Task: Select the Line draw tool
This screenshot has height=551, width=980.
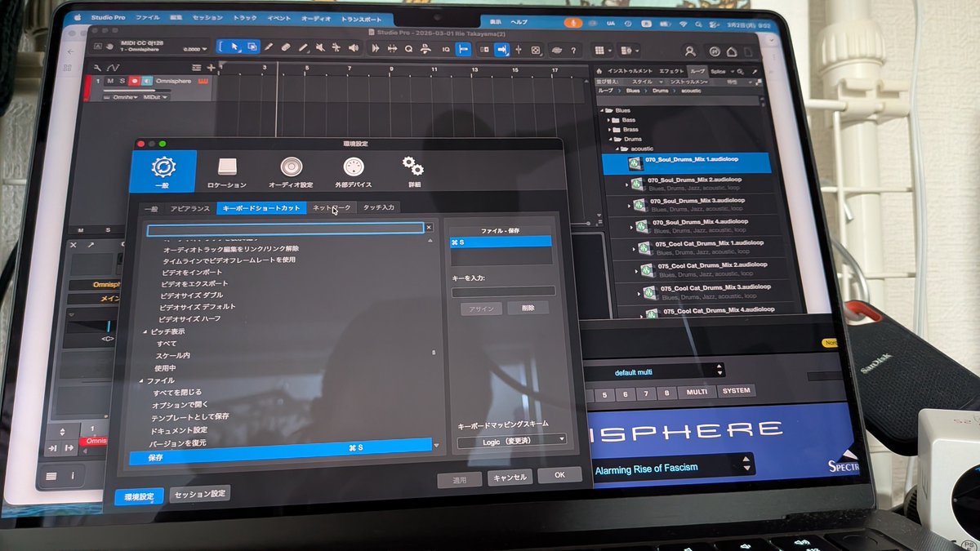Action: coord(304,48)
